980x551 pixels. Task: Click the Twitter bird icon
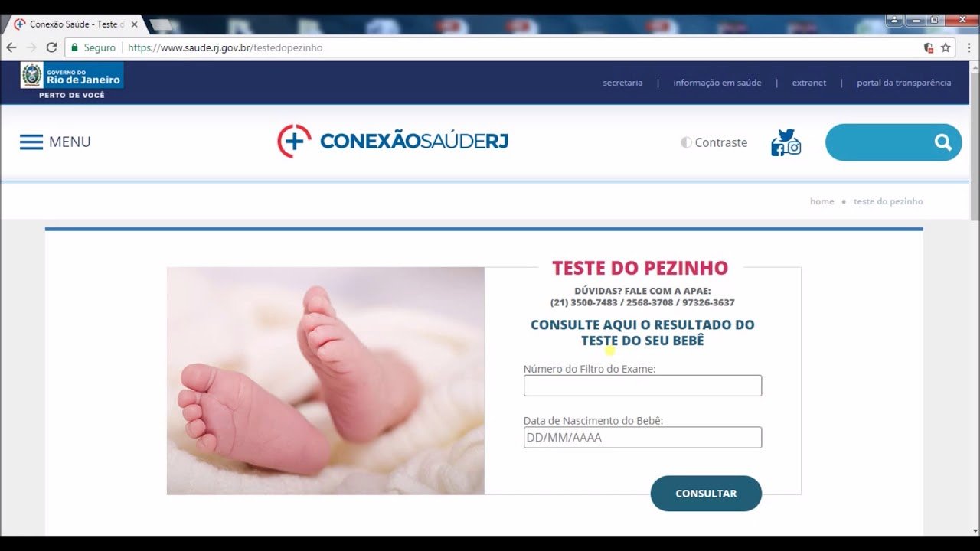coord(786,135)
